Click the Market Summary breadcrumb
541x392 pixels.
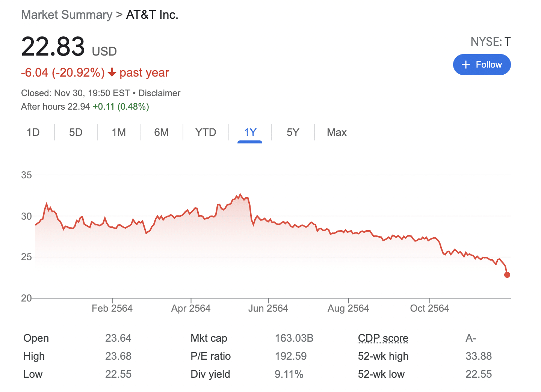coord(66,15)
